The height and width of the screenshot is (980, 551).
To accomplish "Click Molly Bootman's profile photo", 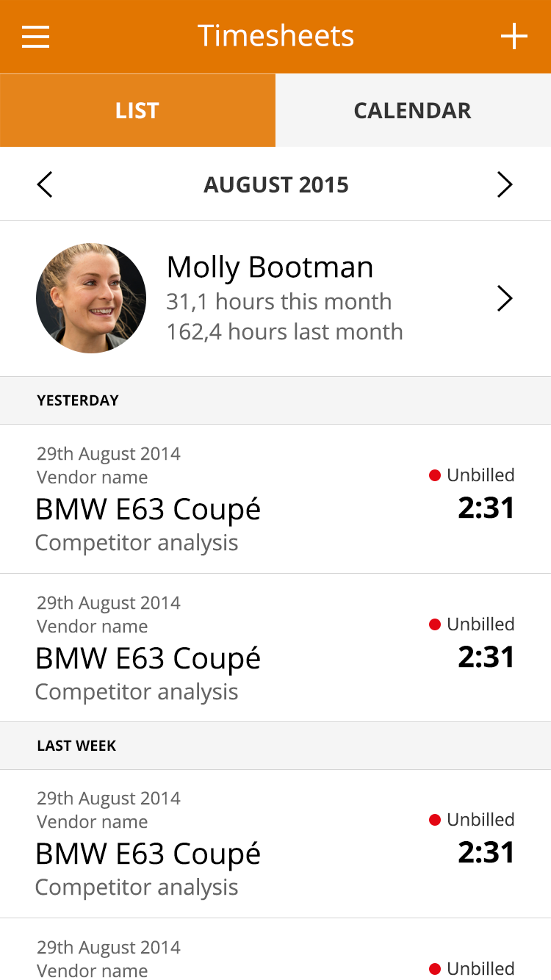I will [x=91, y=298].
